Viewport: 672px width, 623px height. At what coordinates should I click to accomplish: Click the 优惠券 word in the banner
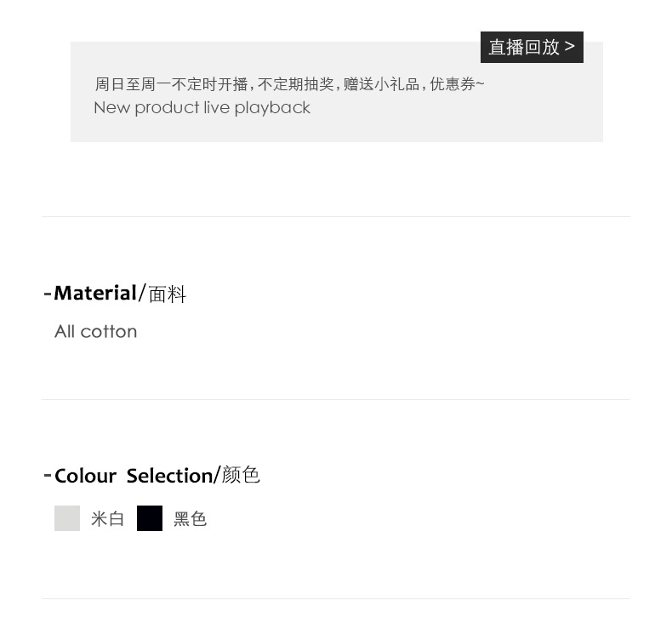click(454, 84)
